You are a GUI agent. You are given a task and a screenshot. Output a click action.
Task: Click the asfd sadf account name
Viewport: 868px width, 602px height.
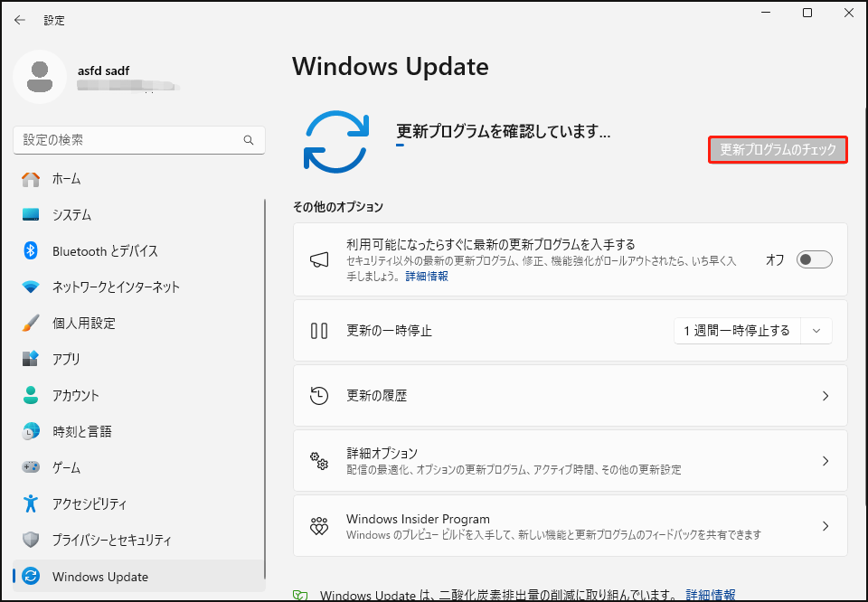click(x=103, y=71)
